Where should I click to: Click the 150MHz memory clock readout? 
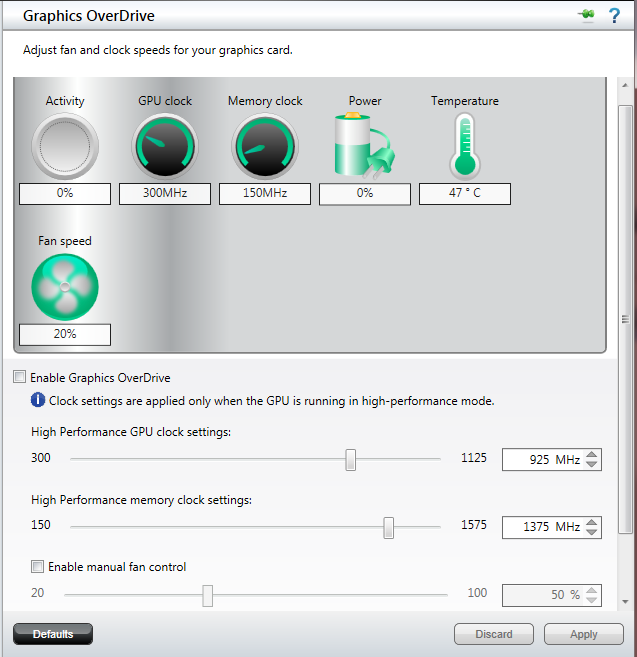tap(265, 194)
